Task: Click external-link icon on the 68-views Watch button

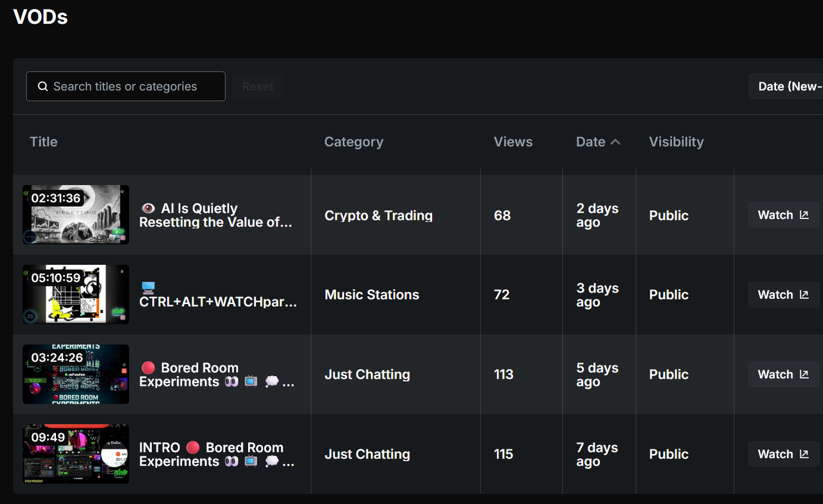Action: point(804,215)
